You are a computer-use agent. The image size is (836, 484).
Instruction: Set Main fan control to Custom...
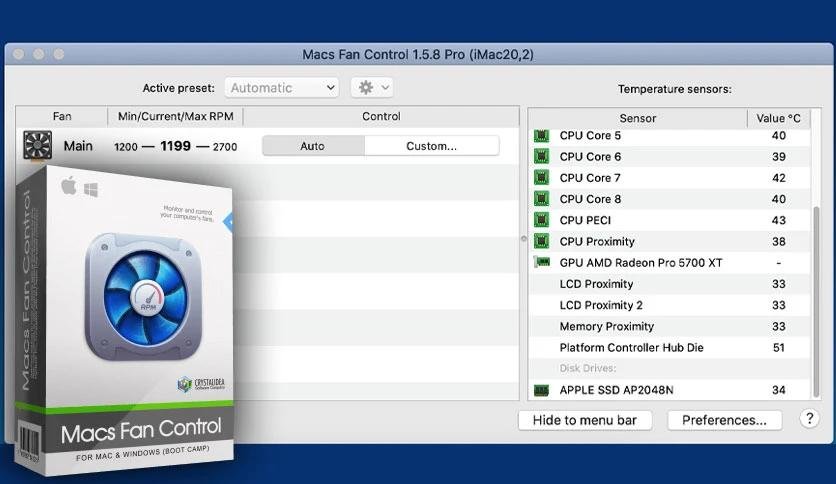point(431,146)
